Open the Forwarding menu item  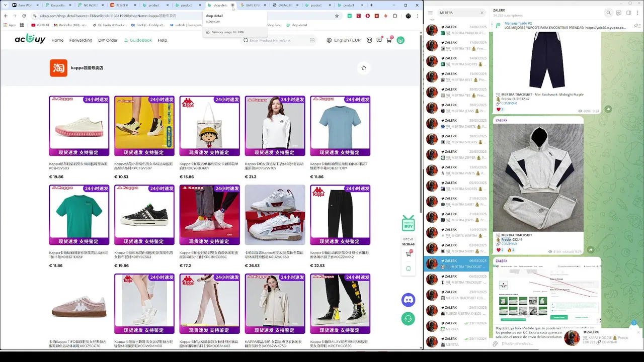tap(80, 40)
